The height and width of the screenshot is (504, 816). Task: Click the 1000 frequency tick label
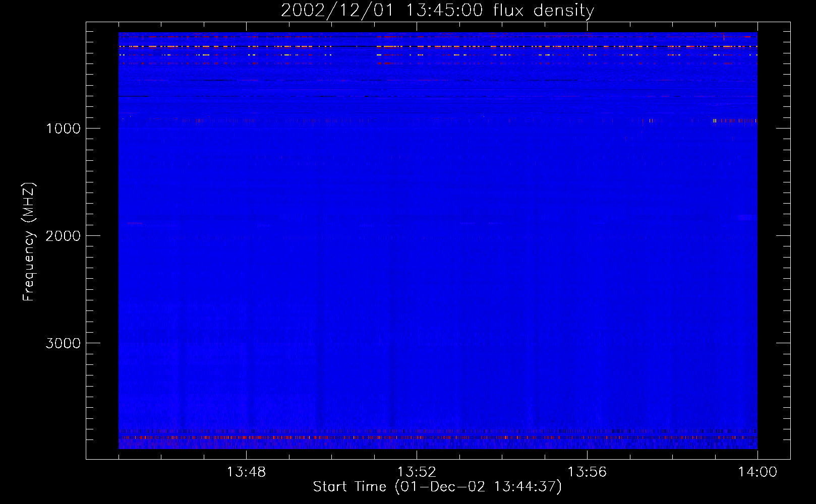pos(63,129)
